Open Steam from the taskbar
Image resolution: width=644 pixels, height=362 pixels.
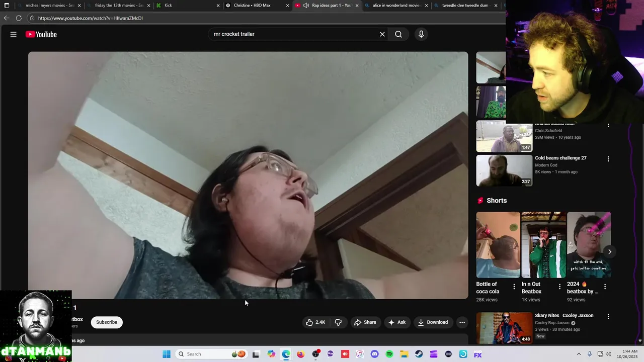[419, 354]
